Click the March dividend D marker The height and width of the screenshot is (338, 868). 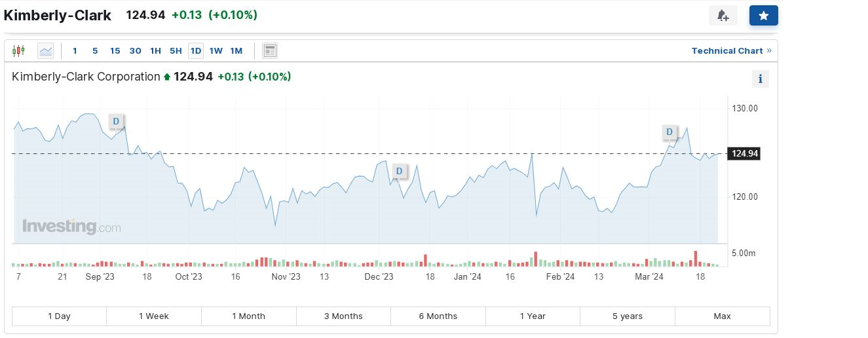tap(670, 132)
